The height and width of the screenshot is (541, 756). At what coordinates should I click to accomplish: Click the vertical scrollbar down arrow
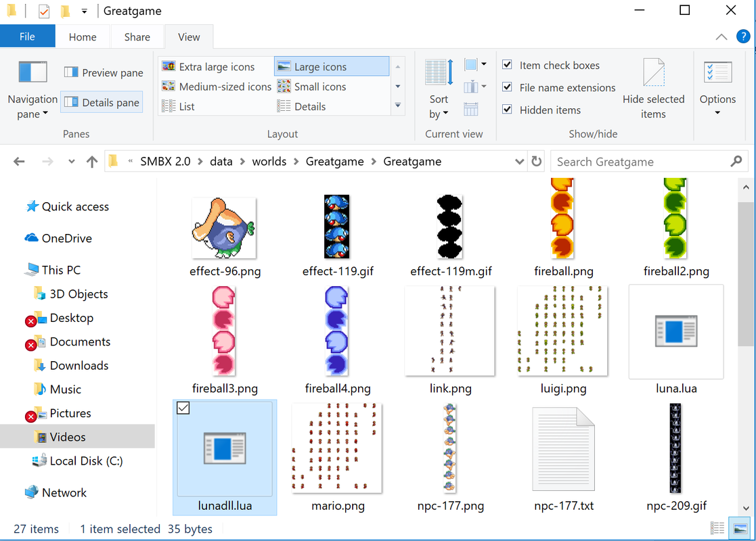(x=747, y=508)
